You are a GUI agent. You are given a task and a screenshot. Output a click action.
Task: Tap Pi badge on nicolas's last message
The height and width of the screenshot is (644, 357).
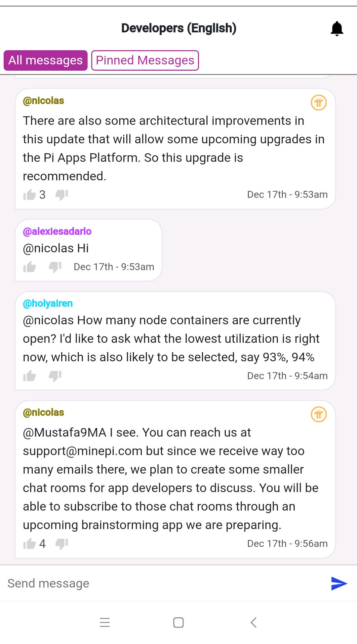coord(319,414)
